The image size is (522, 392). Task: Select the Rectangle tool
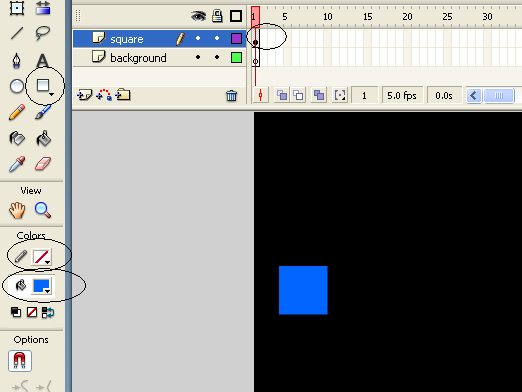click(44, 86)
